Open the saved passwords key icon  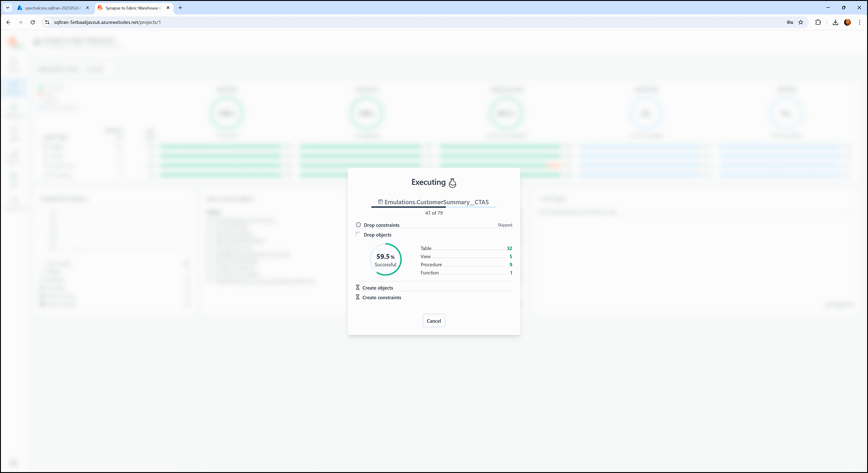pyautogui.click(x=790, y=22)
